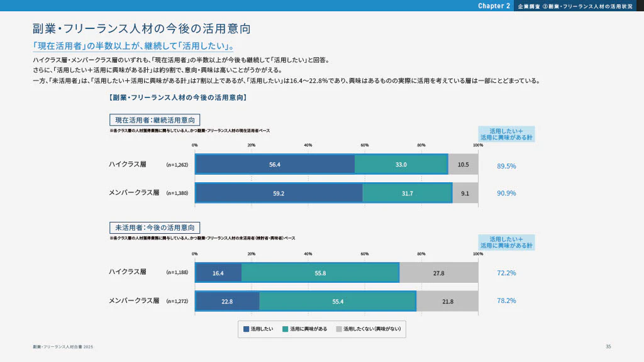This screenshot has height=362, width=644.
Task: Click the Chapter 2 header label
Action: pyautogui.click(x=494, y=6)
